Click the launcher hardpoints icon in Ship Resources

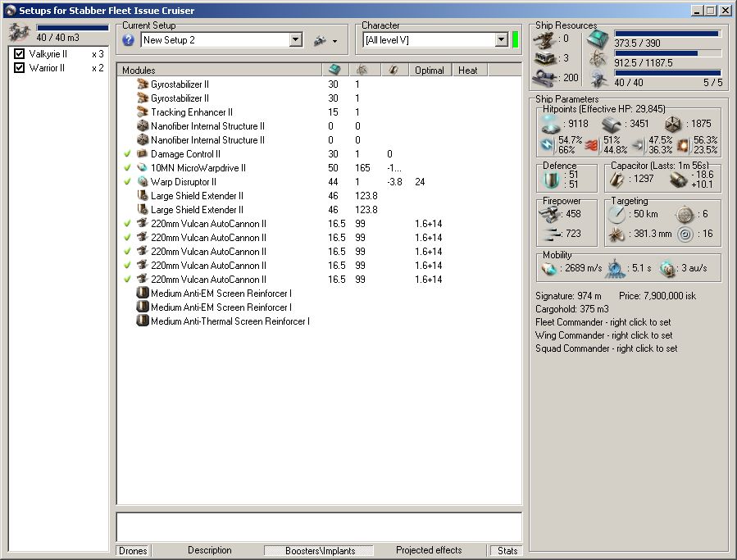pyautogui.click(x=545, y=58)
